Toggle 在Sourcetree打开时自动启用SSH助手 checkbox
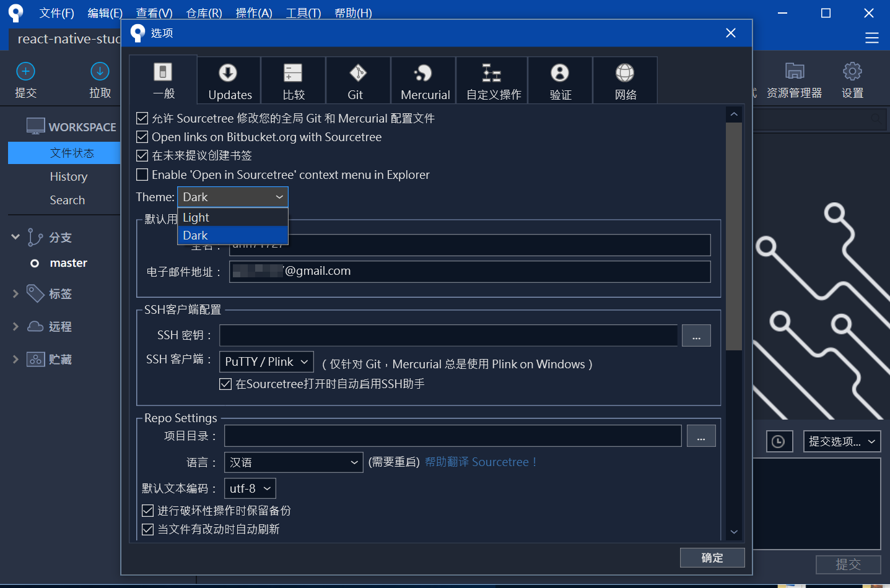890x588 pixels. (x=225, y=384)
